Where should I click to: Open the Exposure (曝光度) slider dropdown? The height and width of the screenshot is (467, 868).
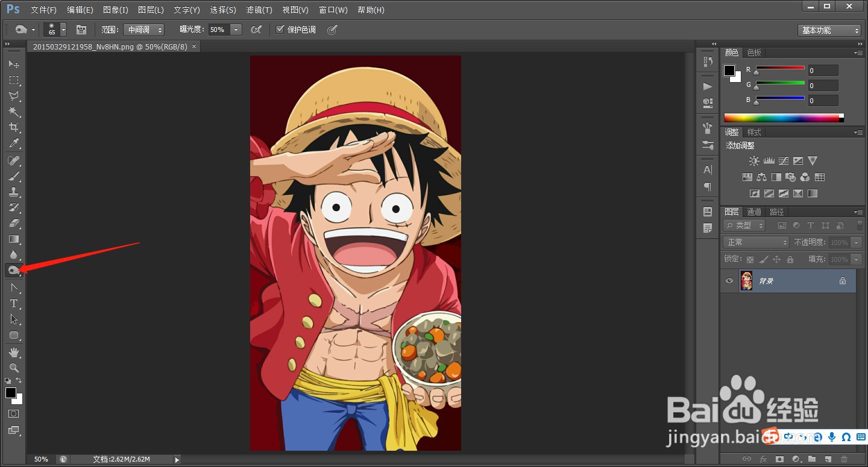(x=236, y=30)
